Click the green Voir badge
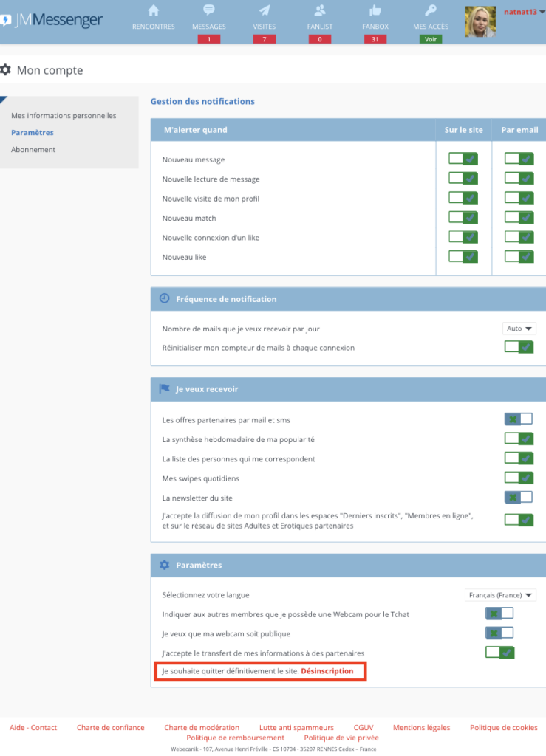546x756 pixels. tap(431, 40)
